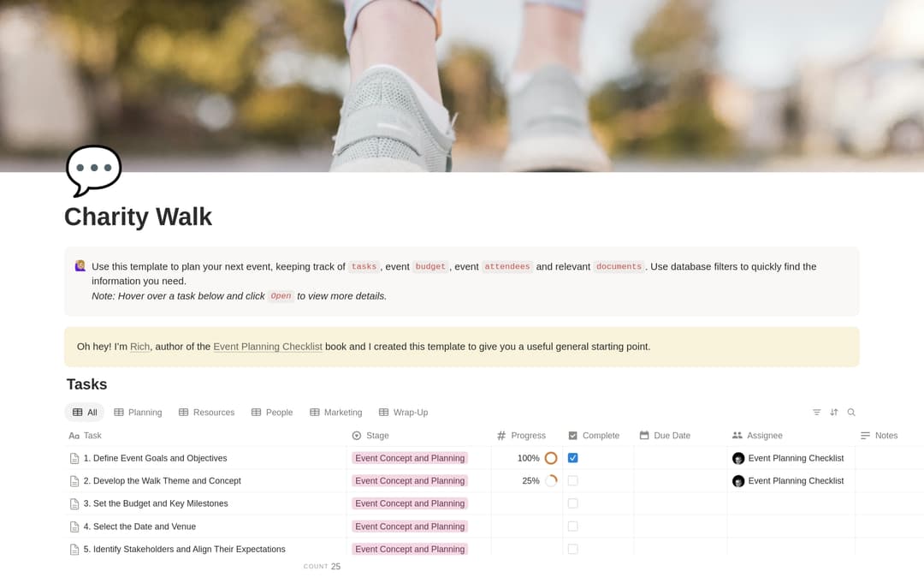The height and width of the screenshot is (577, 924).
Task: Click Notes cell for Define Event Goals
Action: (x=889, y=458)
